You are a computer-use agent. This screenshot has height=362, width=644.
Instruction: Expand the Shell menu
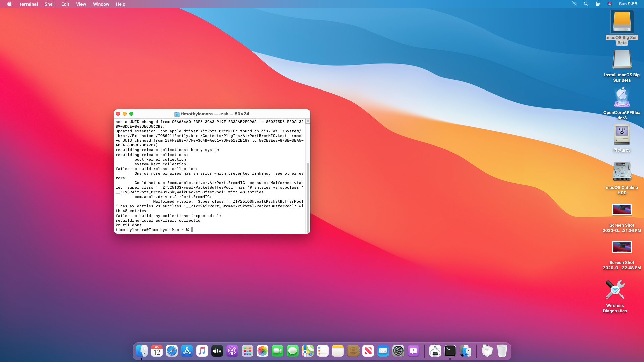[49, 4]
